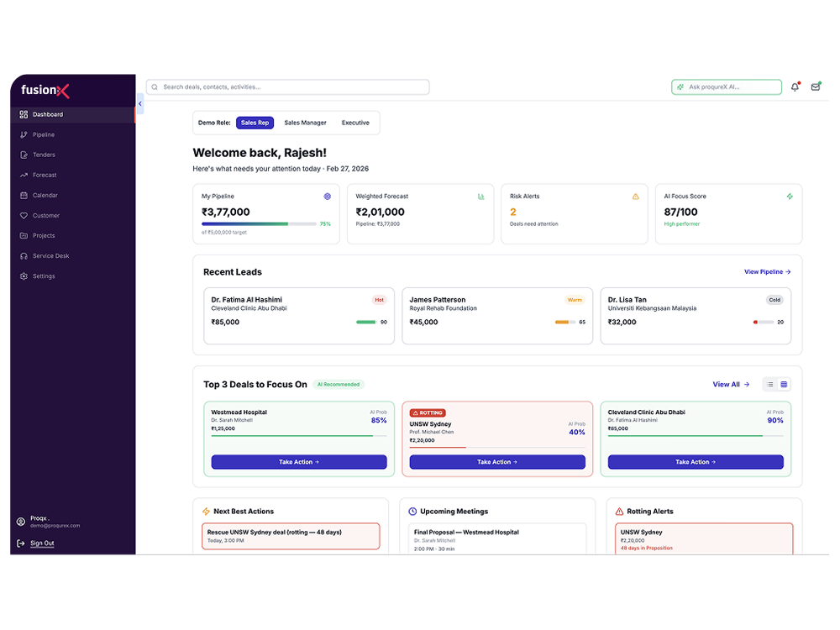This screenshot has width=840, height=630.
Task: Click the 87/100 AI Focus Score value
Action: click(x=680, y=213)
